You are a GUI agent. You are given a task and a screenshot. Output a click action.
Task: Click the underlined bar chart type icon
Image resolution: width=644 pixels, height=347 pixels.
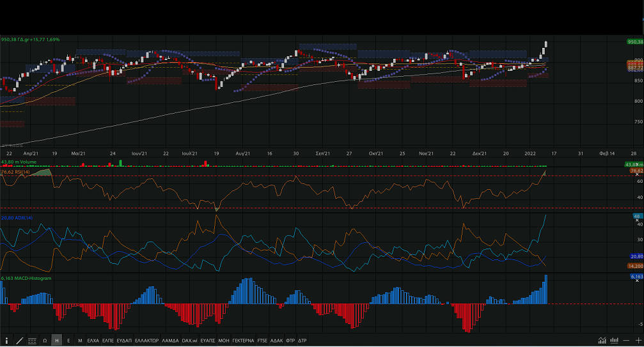pyautogui.click(x=615, y=341)
